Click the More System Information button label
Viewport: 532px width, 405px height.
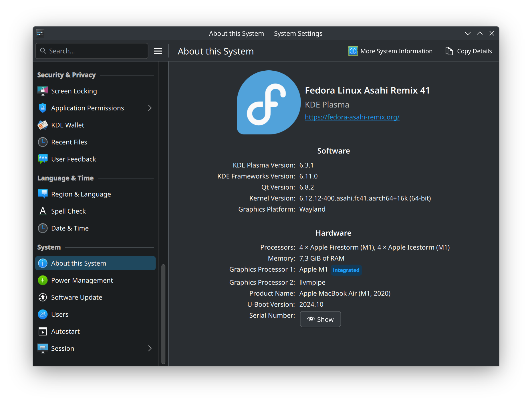point(396,51)
